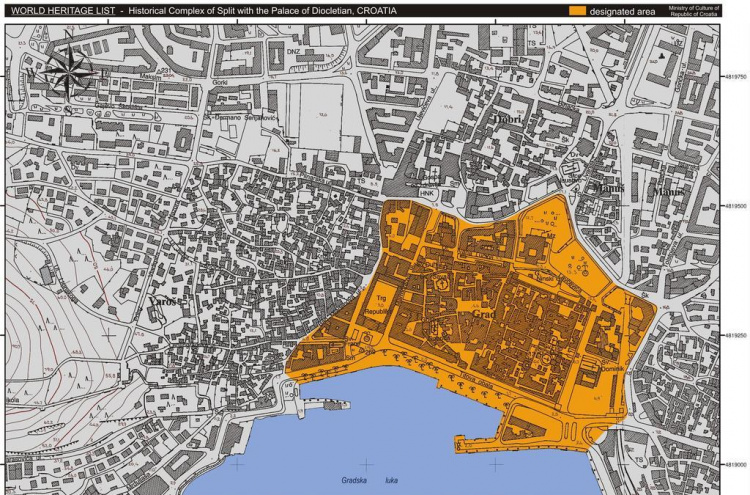Click the 4819500 coordinate tick label

(734, 206)
